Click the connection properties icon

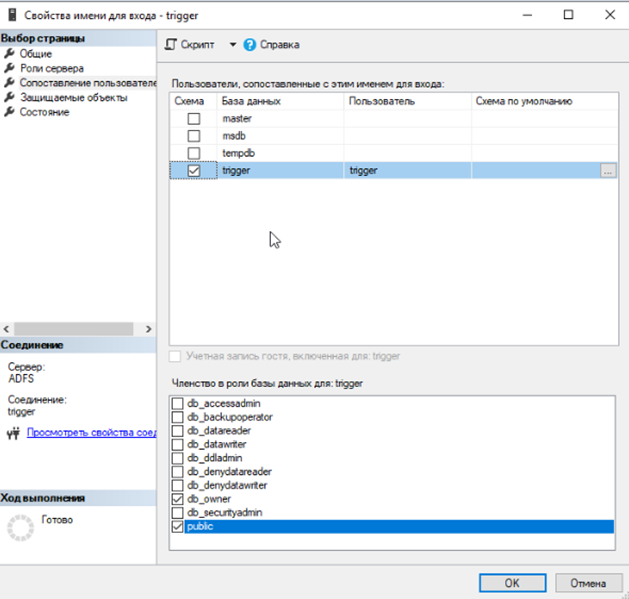pos(14,434)
